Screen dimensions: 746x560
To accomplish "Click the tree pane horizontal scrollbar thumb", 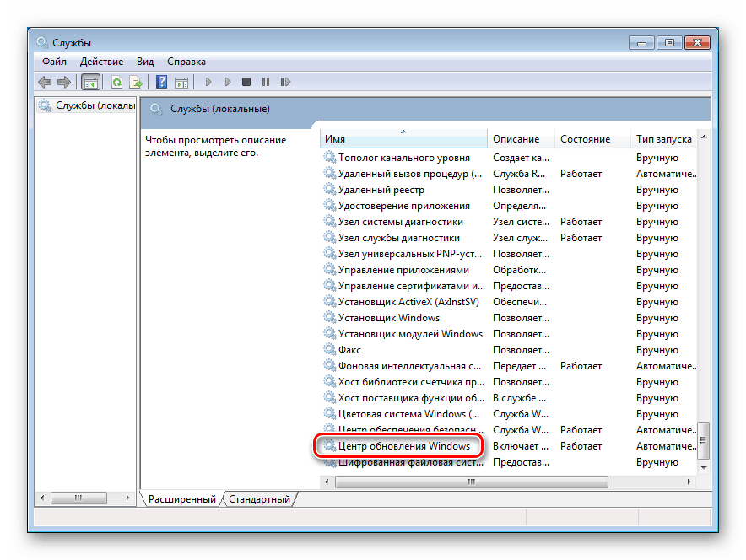I will (x=78, y=498).
